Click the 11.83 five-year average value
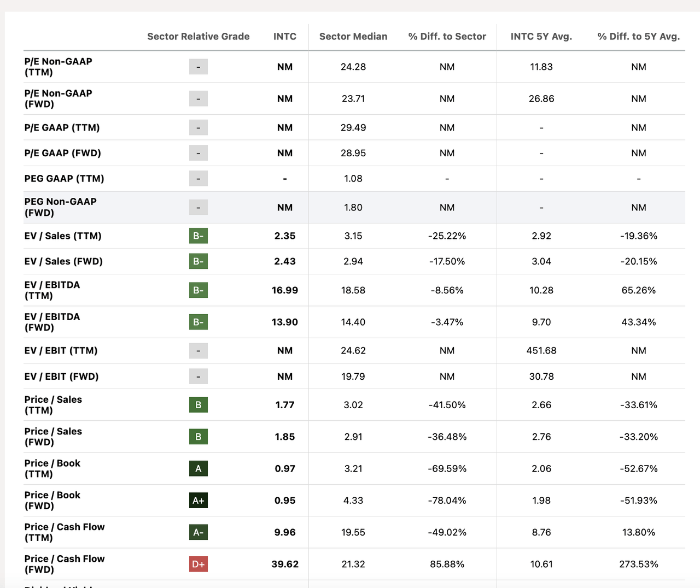The width and height of the screenshot is (700, 588). (541, 67)
